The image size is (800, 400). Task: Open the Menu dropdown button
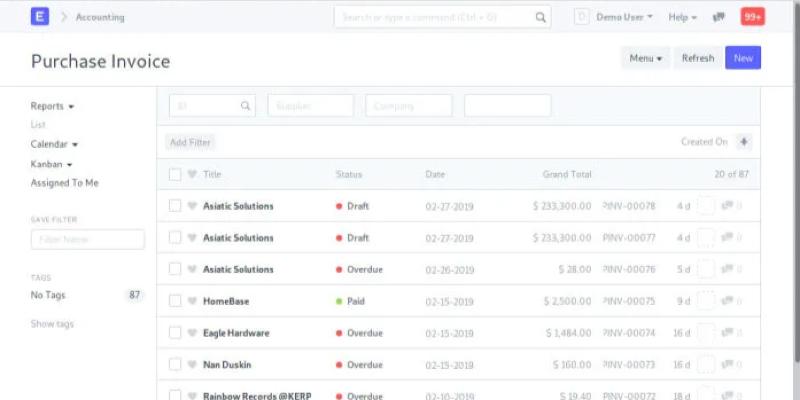645,58
